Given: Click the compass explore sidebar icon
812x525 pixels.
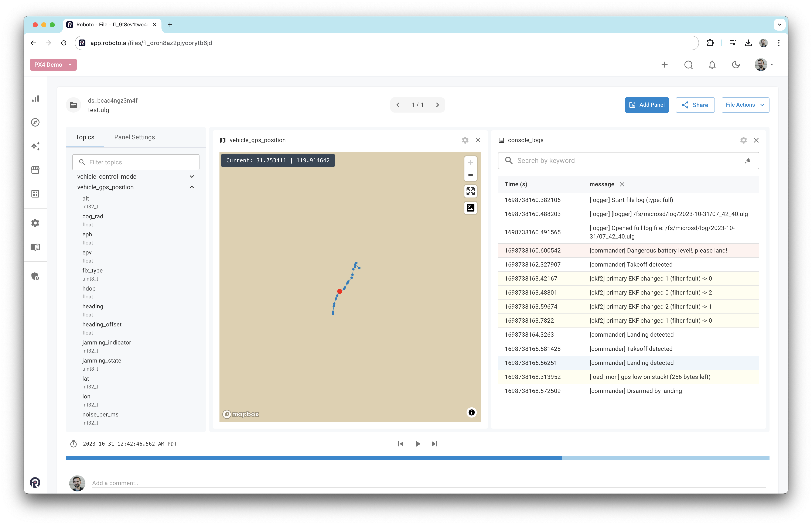Looking at the screenshot, I should (x=35, y=122).
